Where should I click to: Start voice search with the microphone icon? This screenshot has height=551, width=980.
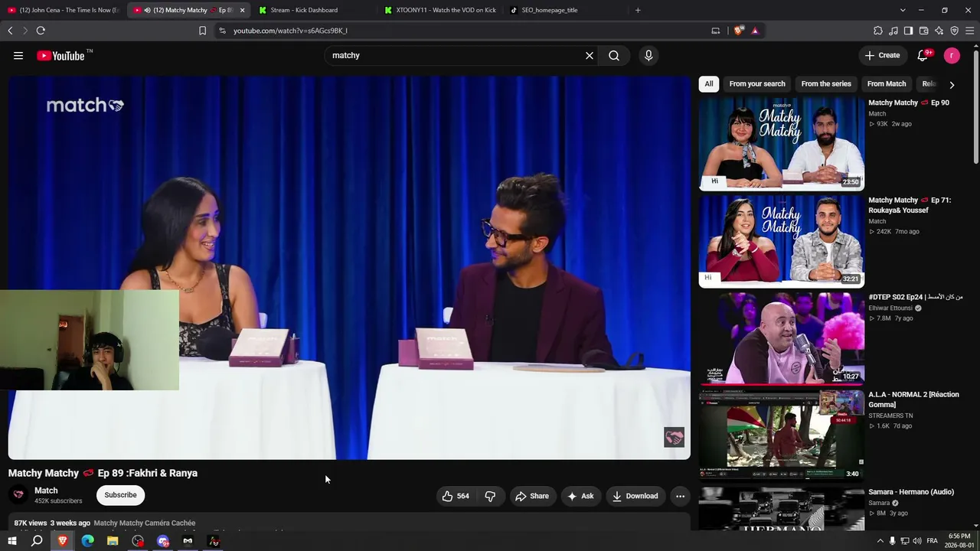click(648, 55)
